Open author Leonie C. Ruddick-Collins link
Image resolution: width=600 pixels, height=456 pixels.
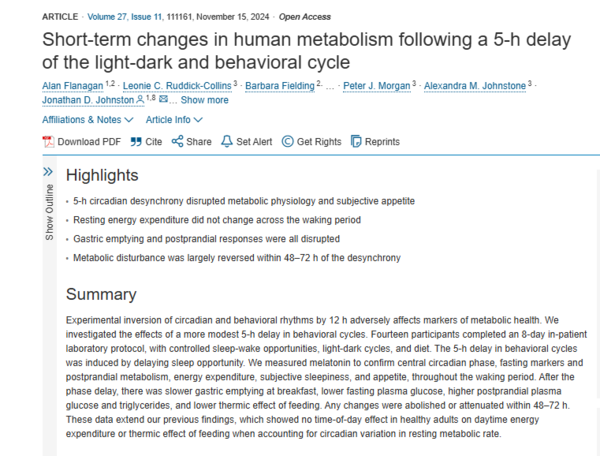click(x=183, y=86)
